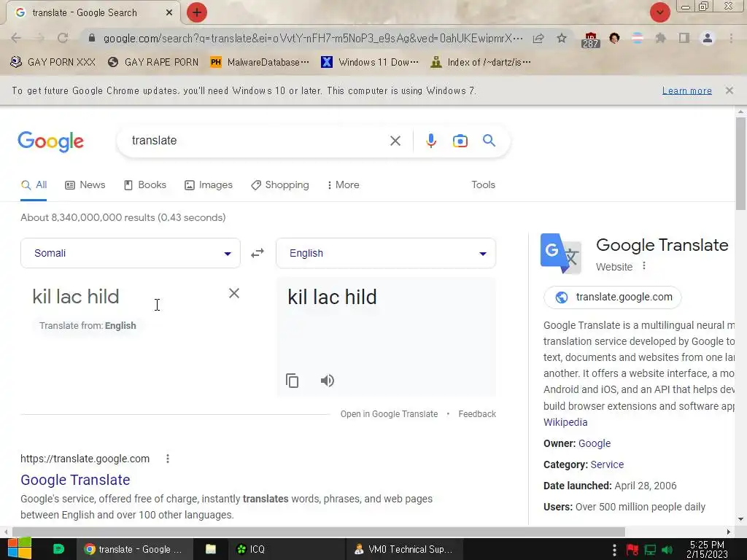Open the English target language dropdown
747x560 pixels.
tap(385, 253)
